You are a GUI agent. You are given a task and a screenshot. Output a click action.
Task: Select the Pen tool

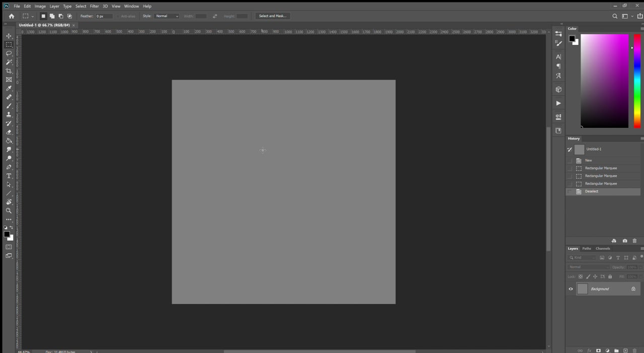coord(9,167)
